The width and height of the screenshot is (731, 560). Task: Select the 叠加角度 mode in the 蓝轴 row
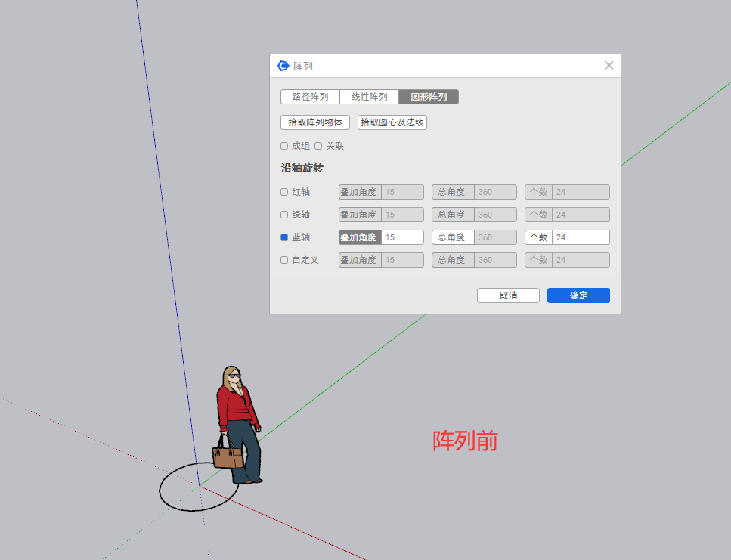pos(360,237)
